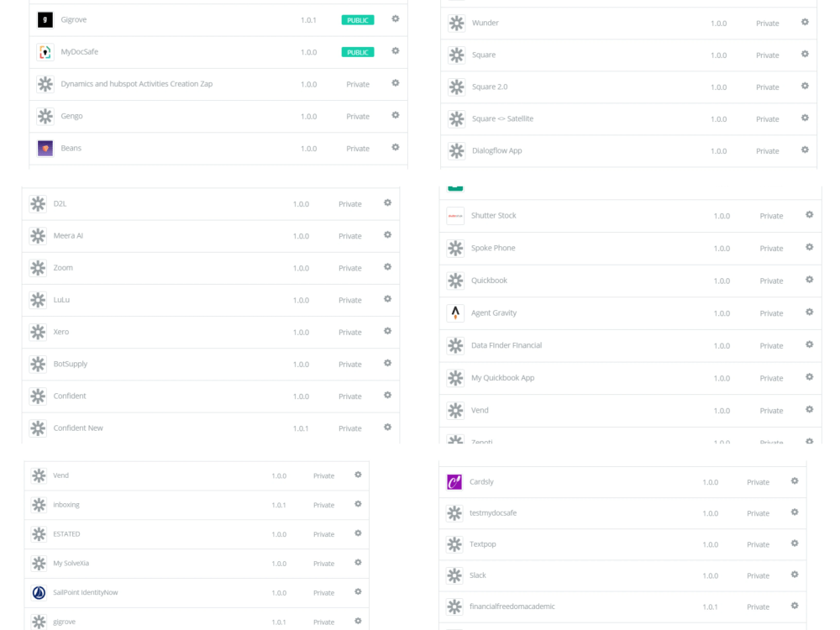Open the Textpop row gear icon

coord(795,543)
